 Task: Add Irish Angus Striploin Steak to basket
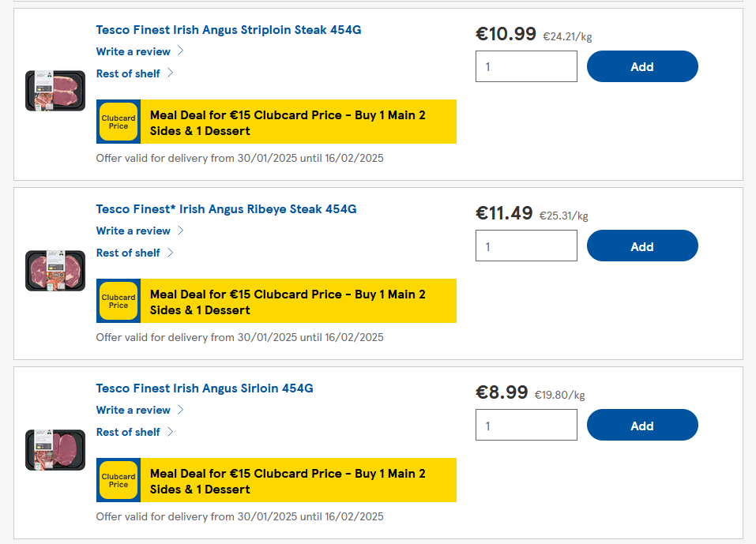tap(642, 66)
